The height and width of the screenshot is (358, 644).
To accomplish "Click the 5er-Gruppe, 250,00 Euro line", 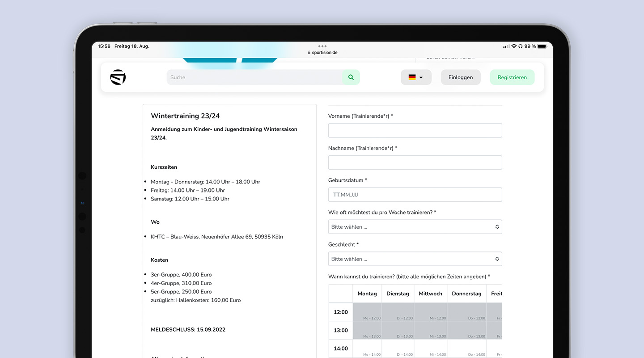I will tap(181, 292).
